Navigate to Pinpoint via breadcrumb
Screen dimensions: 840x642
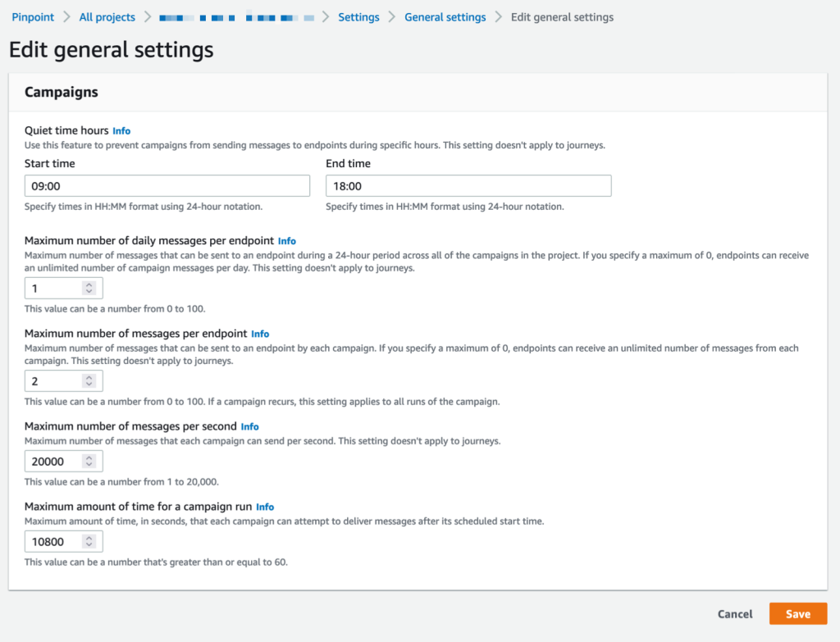32,16
